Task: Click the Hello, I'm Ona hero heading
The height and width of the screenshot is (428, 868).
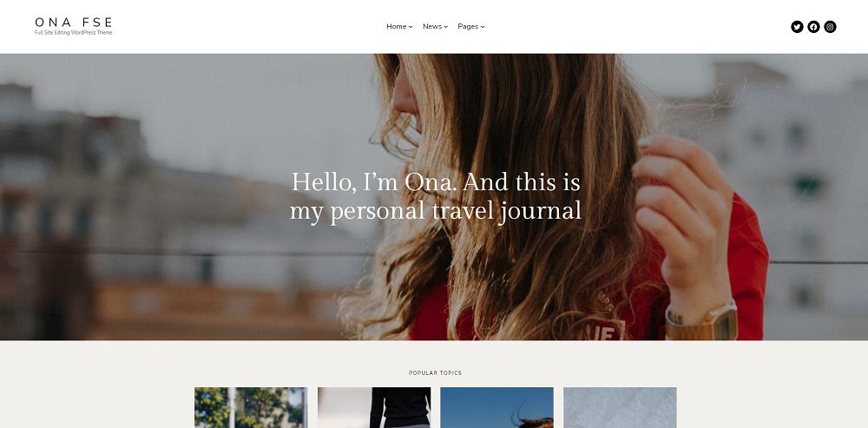Action: (436, 196)
